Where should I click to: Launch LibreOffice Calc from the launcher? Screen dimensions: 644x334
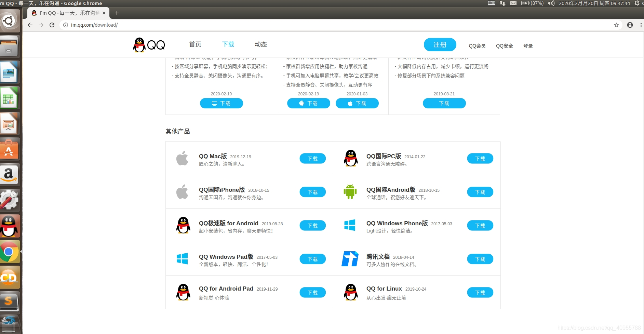coord(9,98)
